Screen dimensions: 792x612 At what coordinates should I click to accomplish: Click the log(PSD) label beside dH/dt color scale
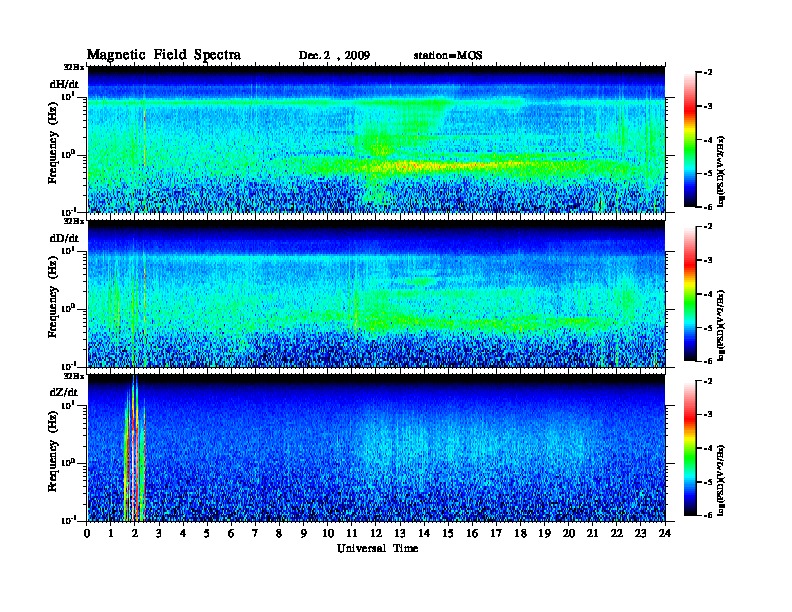click(x=722, y=171)
